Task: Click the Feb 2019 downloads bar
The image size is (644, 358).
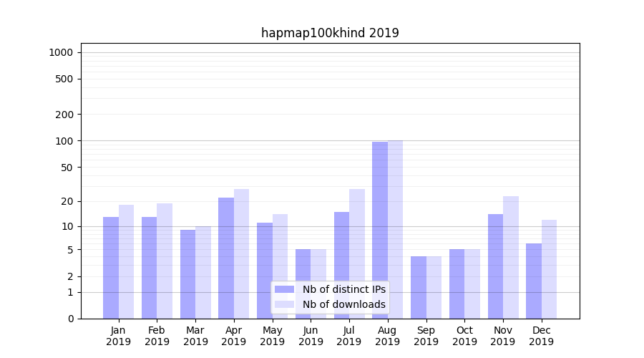Action: [165, 261]
